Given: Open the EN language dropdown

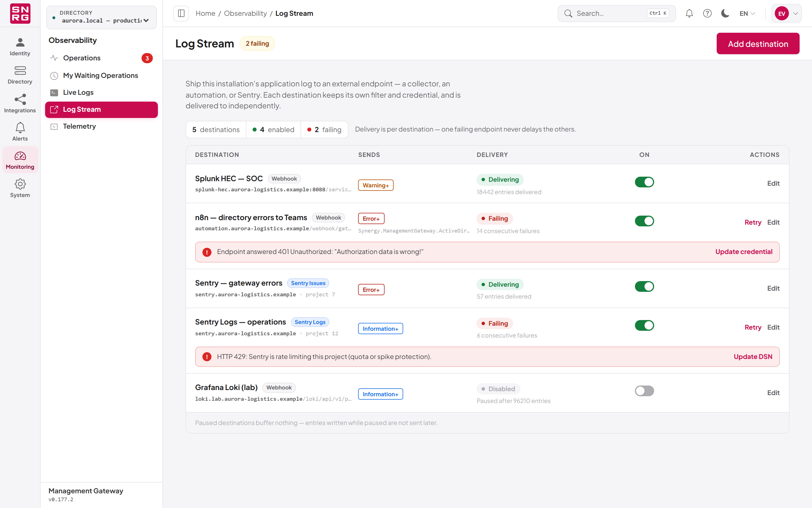Looking at the screenshot, I should [747, 14].
